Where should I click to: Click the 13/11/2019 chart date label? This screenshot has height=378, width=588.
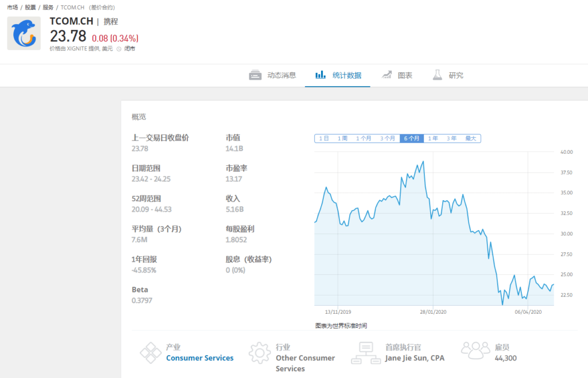pos(338,311)
